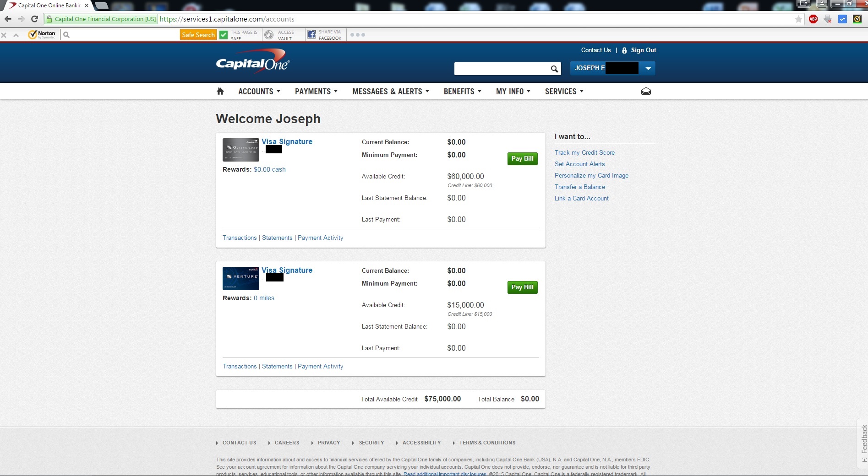Click the CONTACT US footer link
868x476 pixels.
pyautogui.click(x=240, y=443)
